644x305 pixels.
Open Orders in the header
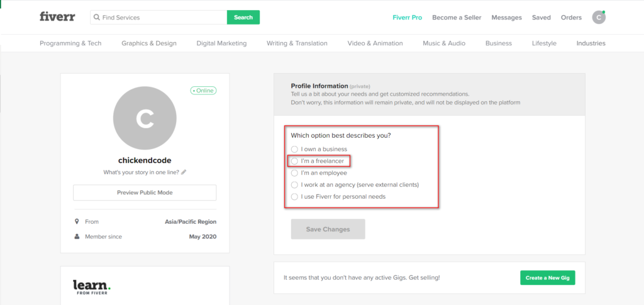(571, 18)
